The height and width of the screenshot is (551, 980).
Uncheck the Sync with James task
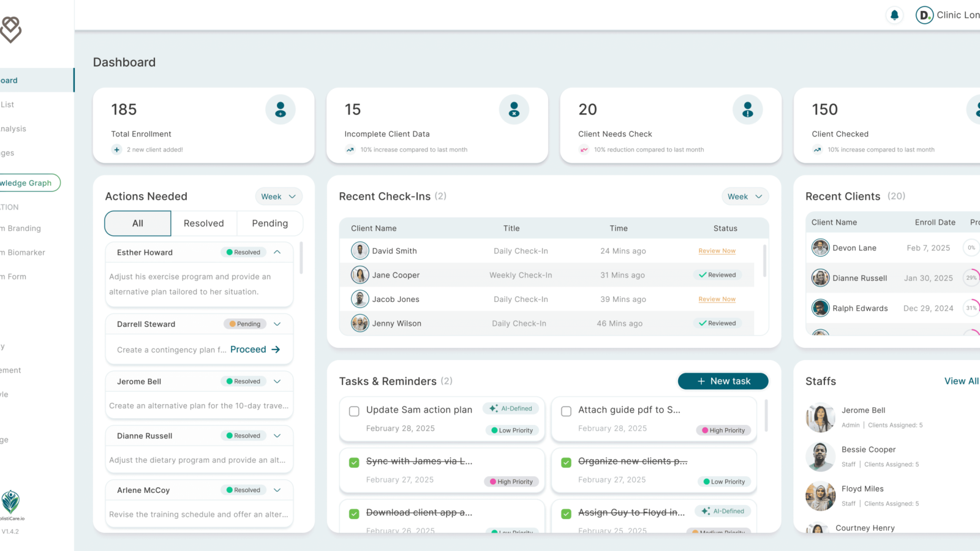(x=354, y=462)
